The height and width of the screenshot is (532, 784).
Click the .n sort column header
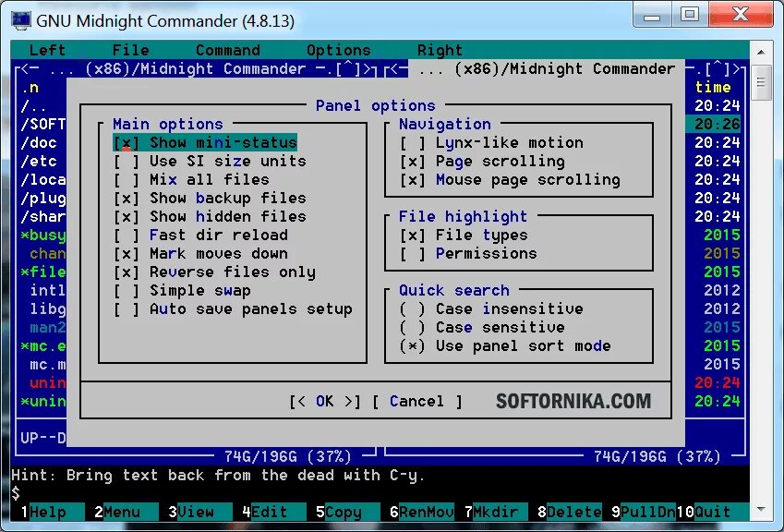pyautogui.click(x=30, y=88)
